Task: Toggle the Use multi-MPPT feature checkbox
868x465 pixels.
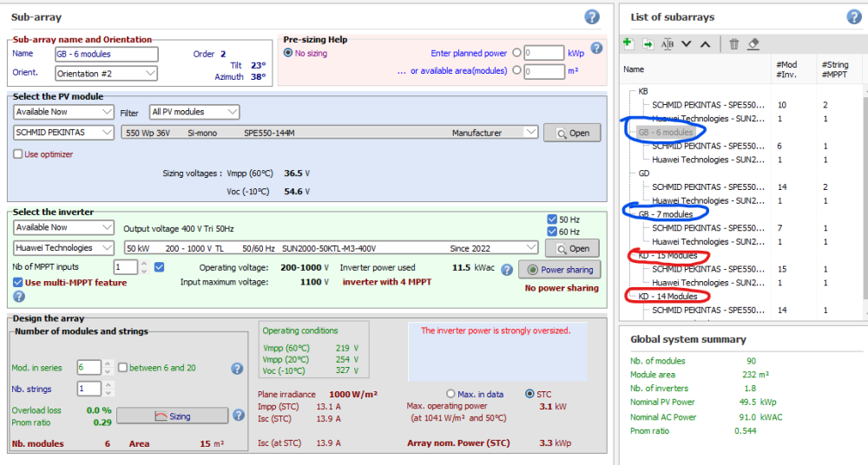Action: (x=18, y=282)
